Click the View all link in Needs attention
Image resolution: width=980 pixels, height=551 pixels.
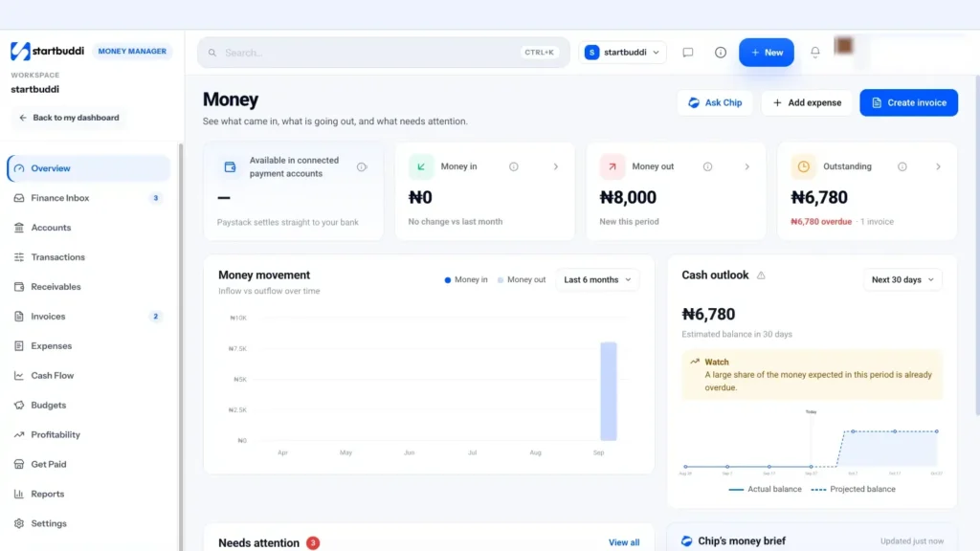[624, 543]
